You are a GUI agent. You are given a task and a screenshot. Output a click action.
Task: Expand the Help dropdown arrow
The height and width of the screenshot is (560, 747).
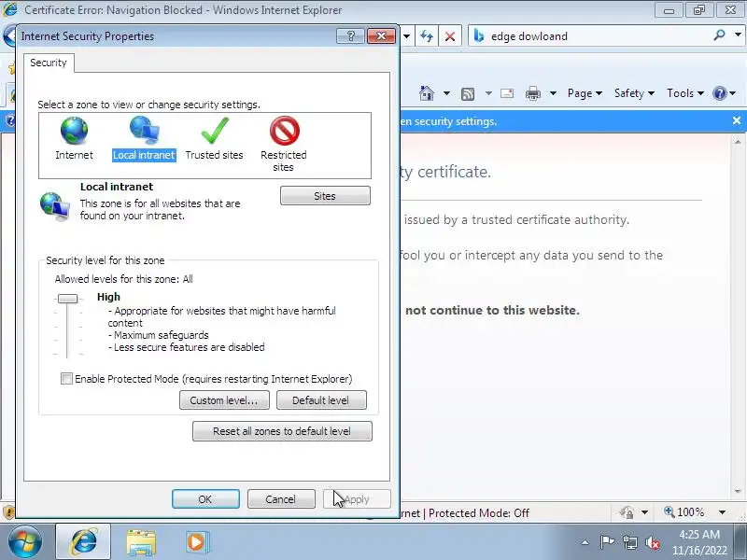pos(733,93)
